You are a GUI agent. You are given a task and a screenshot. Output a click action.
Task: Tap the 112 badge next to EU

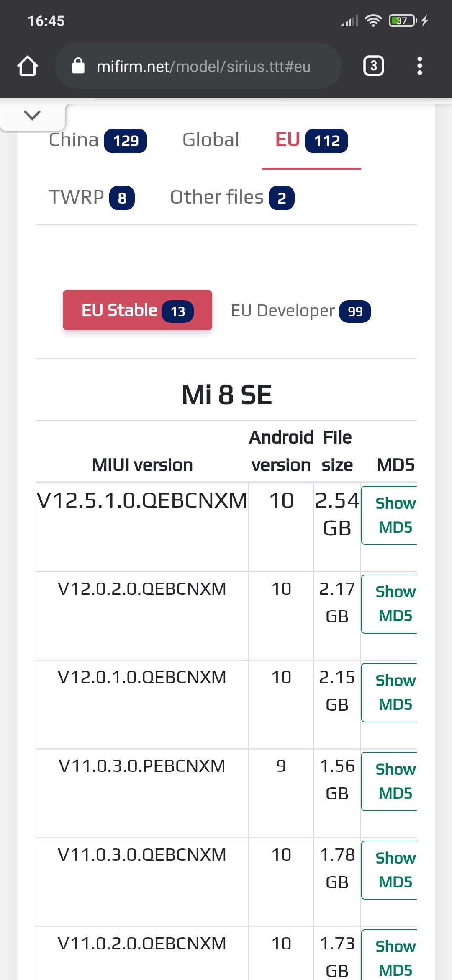click(326, 141)
